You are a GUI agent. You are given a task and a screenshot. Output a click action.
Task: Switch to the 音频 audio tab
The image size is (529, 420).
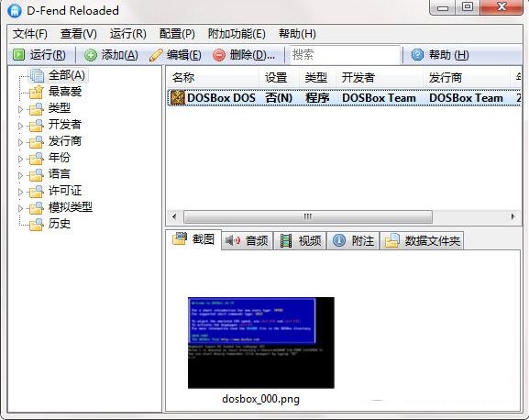tap(247, 240)
